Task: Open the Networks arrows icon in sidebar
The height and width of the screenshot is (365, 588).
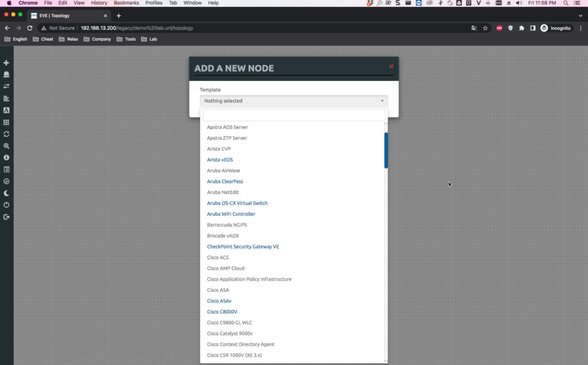Action: 6,86
